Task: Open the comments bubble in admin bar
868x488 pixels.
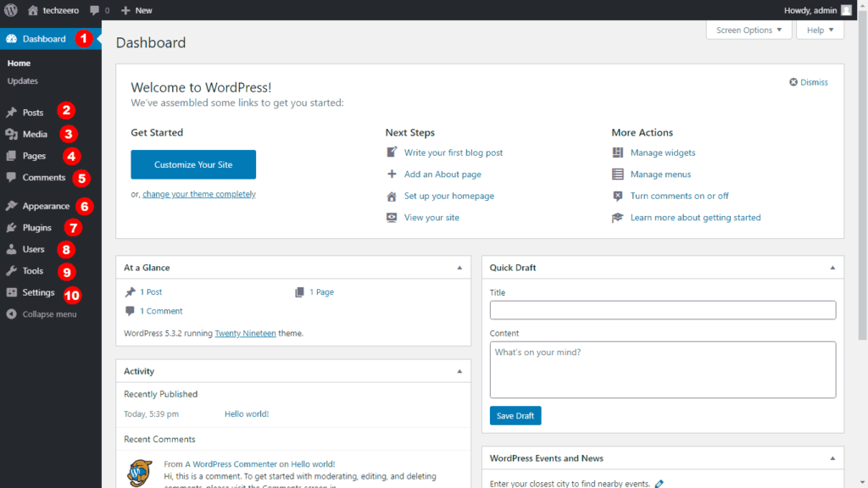Action: [95, 10]
